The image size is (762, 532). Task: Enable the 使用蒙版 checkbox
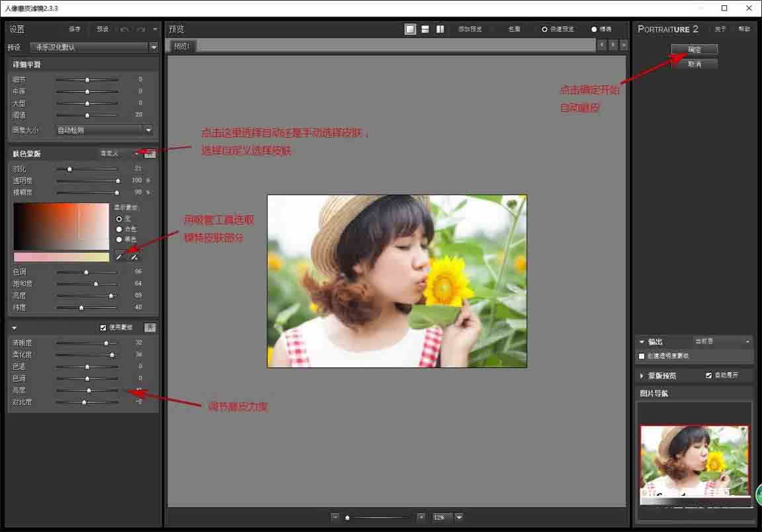tap(103, 328)
